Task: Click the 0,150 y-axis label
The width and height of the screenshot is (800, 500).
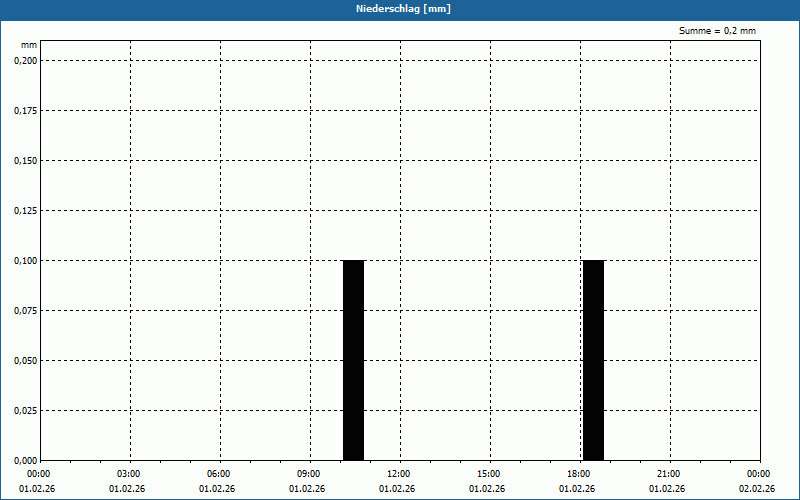Action: coord(26,161)
